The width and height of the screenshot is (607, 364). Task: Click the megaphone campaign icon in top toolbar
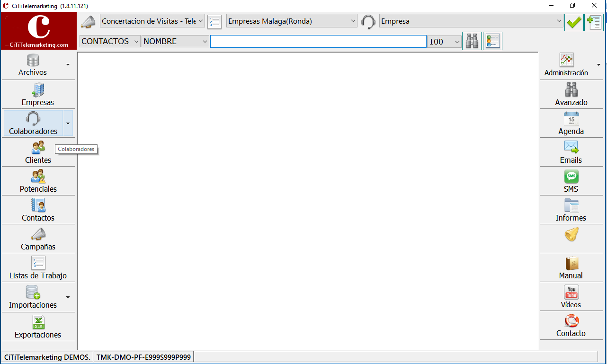pyautogui.click(x=88, y=22)
